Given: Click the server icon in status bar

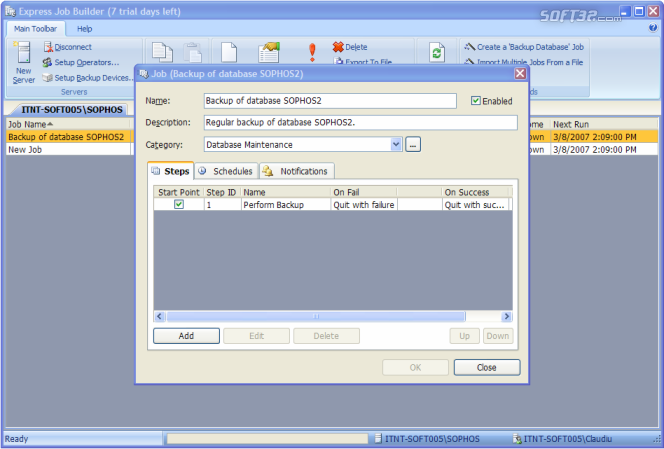Looking at the screenshot, I should (x=378, y=439).
